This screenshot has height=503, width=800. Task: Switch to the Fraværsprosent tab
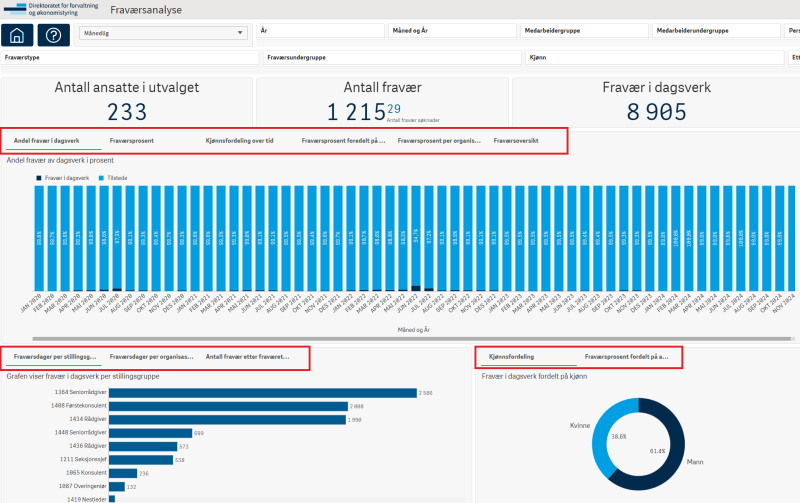point(132,141)
